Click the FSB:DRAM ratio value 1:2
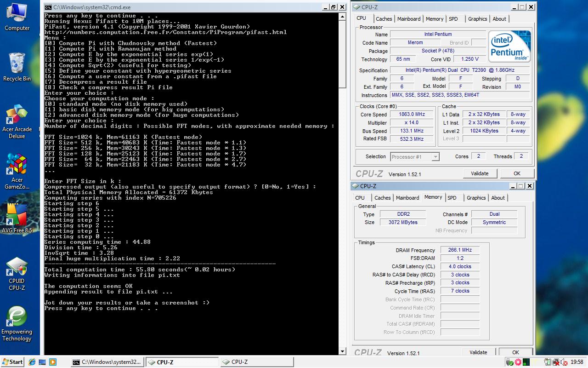 [x=460, y=259]
